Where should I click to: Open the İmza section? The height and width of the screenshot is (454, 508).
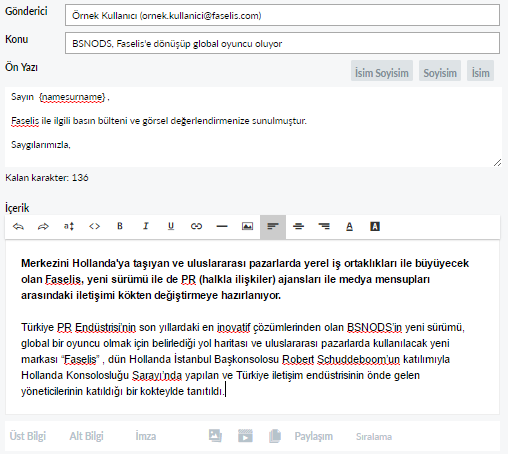click(146, 436)
